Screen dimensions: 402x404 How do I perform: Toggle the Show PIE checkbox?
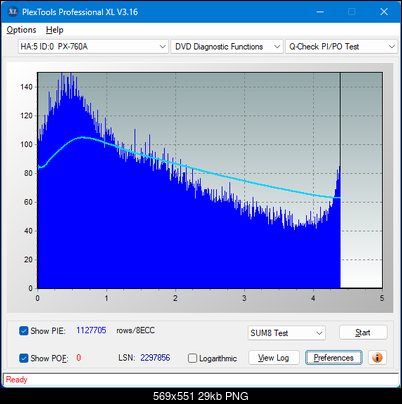click(x=24, y=331)
